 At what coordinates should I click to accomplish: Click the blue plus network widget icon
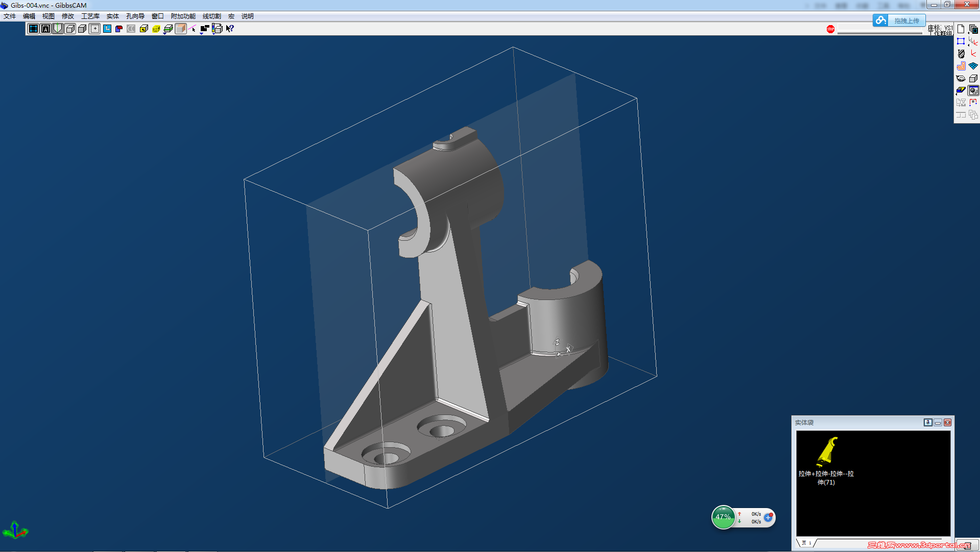tap(768, 517)
